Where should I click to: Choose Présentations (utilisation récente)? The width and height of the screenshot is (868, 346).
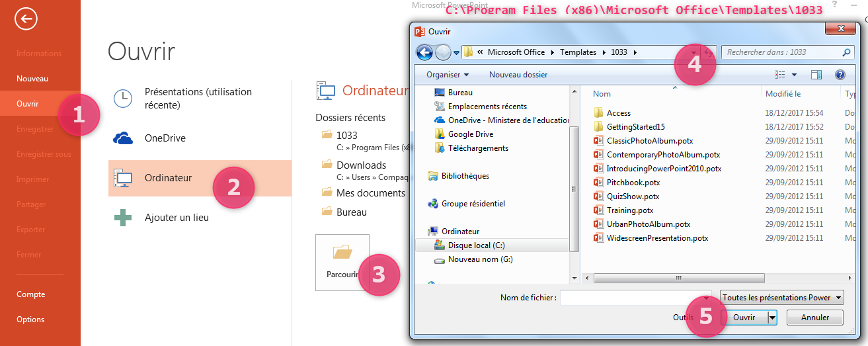click(x=200, y=99)
